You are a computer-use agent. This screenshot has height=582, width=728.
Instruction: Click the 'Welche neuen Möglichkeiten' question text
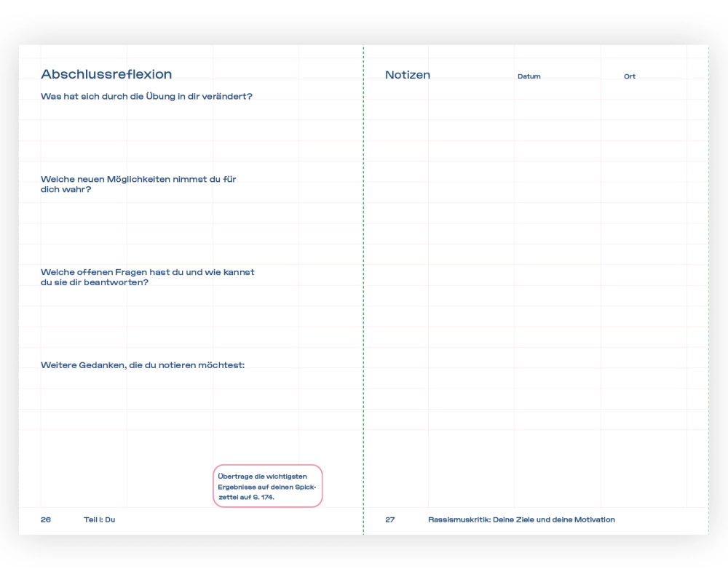pyautogui.click(x=138, y=184)
